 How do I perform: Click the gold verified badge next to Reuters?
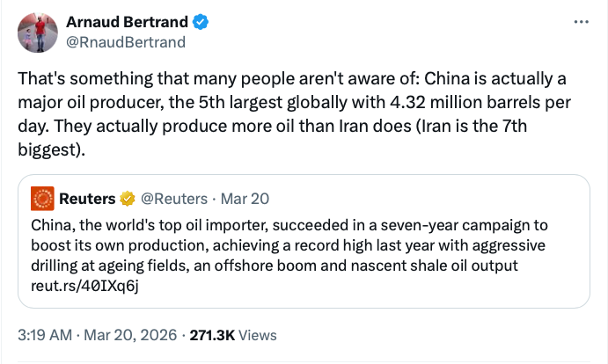point(127,198)
